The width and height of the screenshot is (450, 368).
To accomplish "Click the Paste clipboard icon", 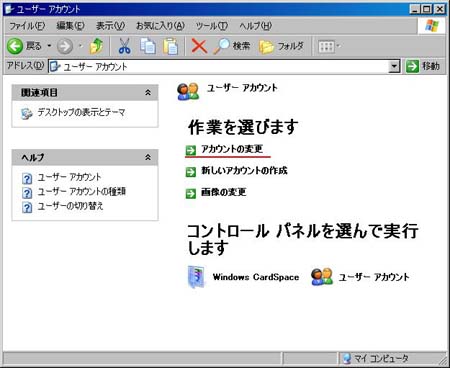I will (170, 46).
